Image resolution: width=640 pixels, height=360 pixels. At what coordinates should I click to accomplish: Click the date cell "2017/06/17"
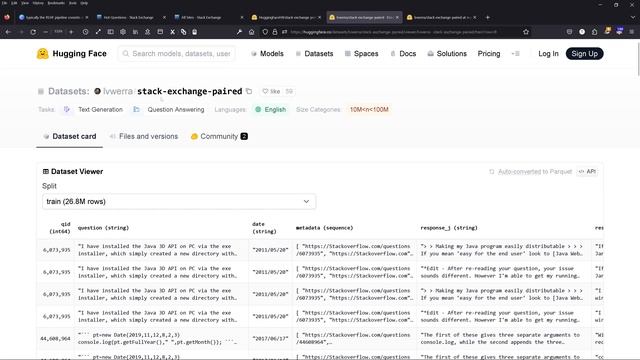[x=270, y=338]
